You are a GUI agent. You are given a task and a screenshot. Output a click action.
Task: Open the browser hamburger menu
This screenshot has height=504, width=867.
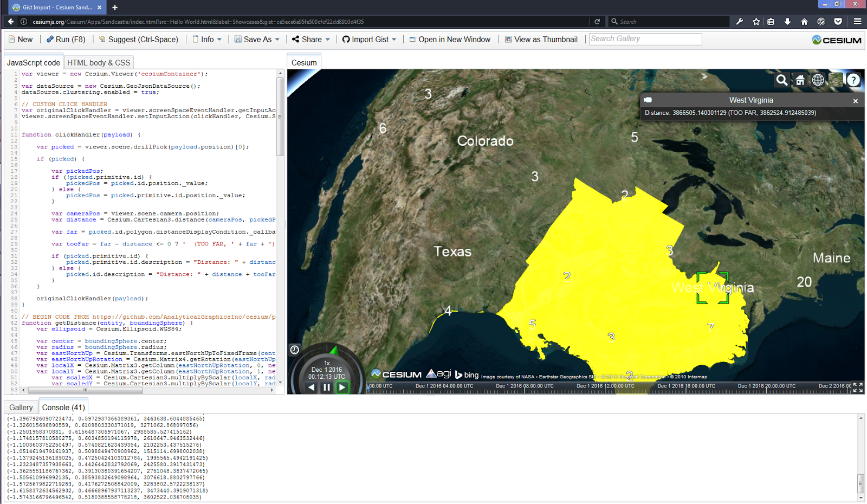coord(857,22)
